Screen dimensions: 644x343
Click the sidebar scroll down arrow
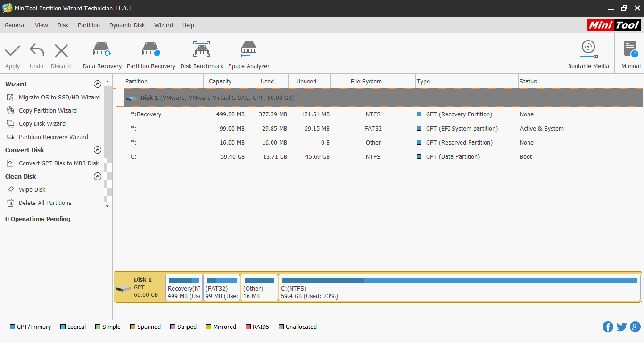click(x=107, y=206)
